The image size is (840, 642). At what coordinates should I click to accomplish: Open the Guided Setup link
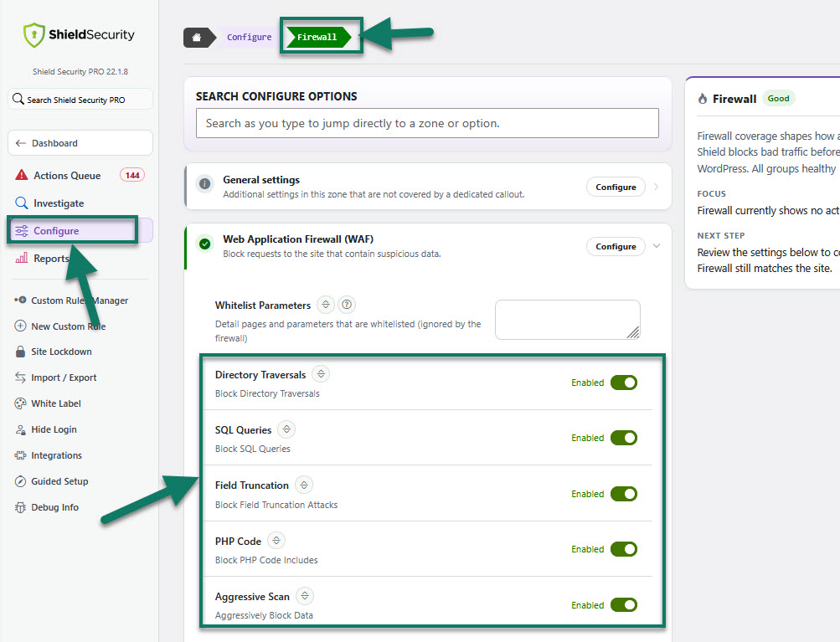(59, 480)
